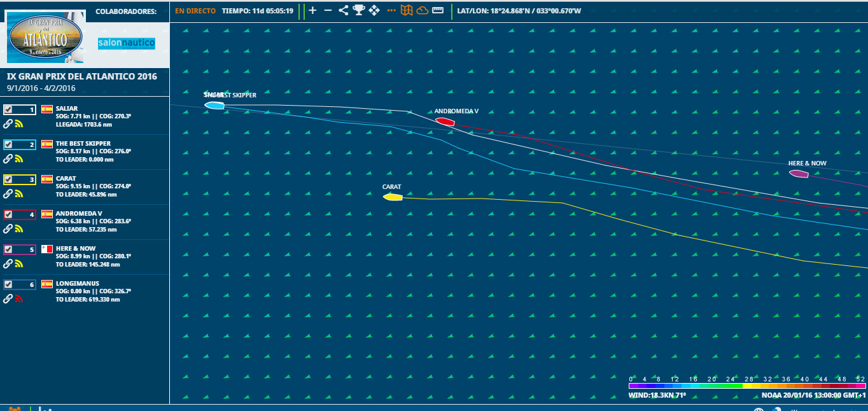
Task: Click the link icon under ANDROMEDA V
Action: tap(8, 229)
